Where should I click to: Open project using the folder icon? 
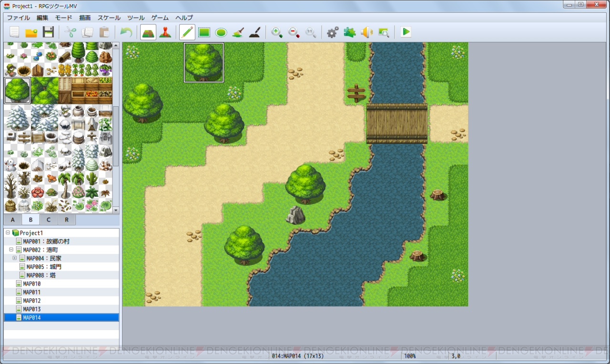click(x=31, y=32)
